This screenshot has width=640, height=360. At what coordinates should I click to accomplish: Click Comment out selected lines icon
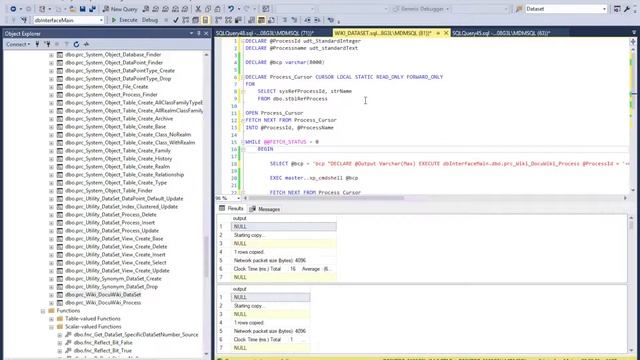pos(284,20)
